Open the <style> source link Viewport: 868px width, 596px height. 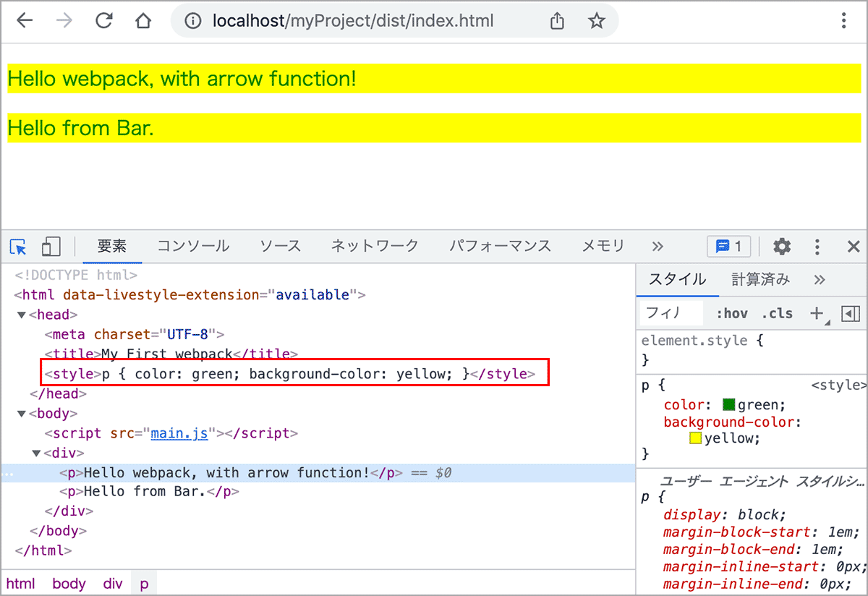click(x=838, y=386)
